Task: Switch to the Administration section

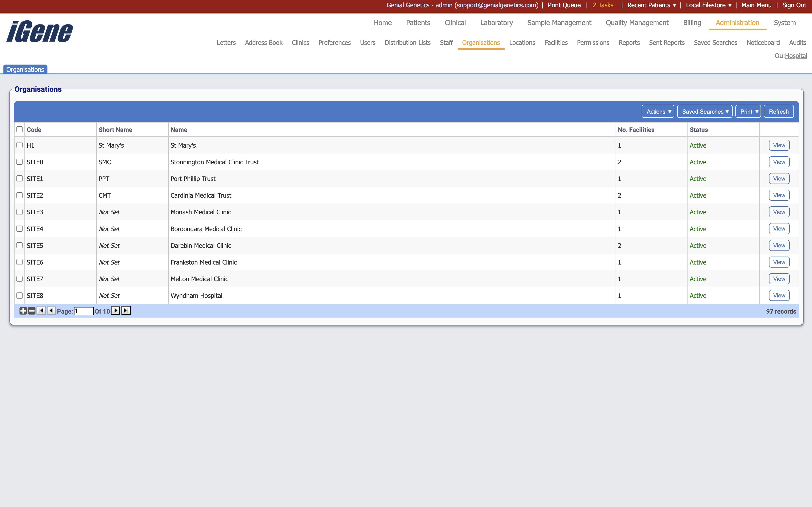Action: tap(737, 23)
